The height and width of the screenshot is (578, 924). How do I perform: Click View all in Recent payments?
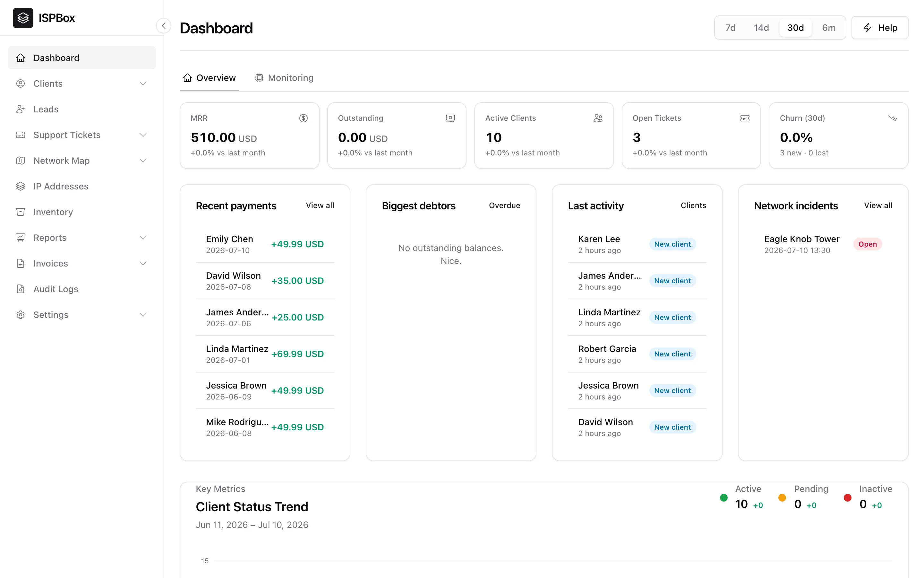(320, 205)
